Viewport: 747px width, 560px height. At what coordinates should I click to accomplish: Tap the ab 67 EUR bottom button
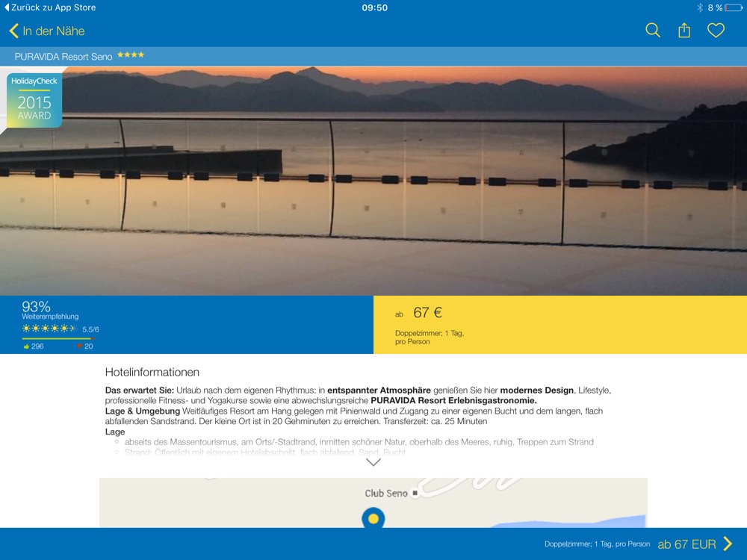click(x=686, y=544)
